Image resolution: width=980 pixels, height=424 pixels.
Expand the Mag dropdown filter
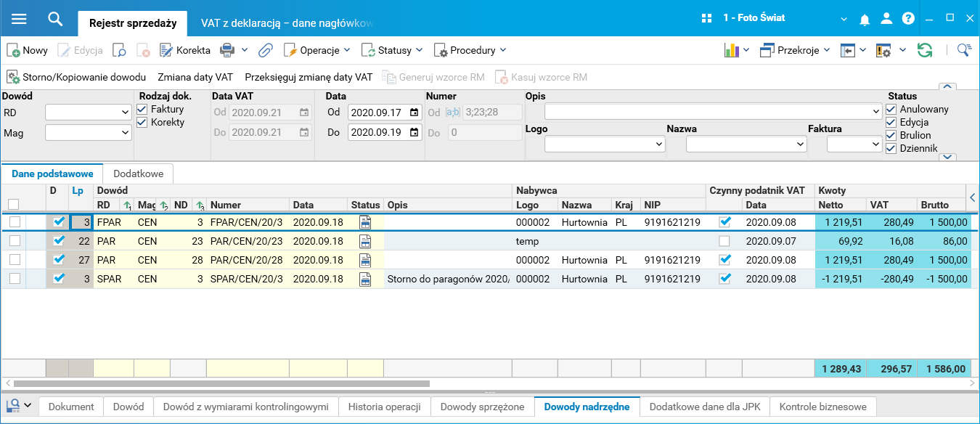[125, 133]
